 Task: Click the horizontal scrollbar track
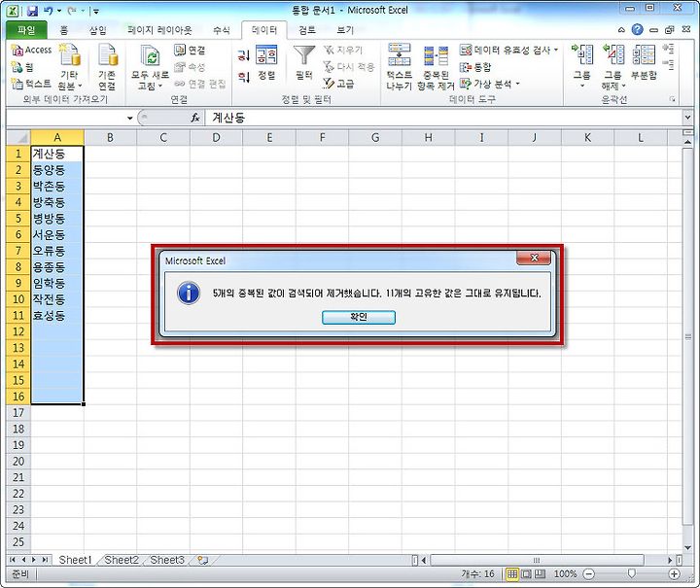[x=537, y=560]
